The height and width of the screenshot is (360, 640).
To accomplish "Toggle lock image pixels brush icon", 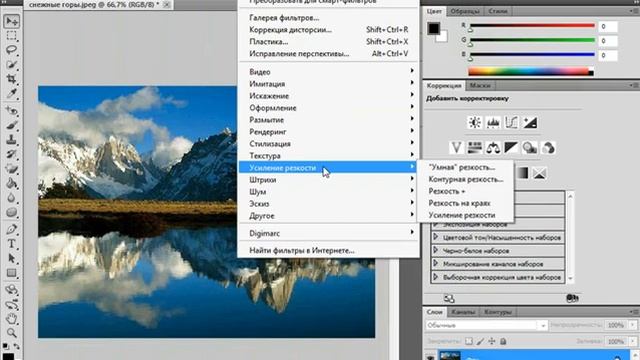I will coord(480,341).
